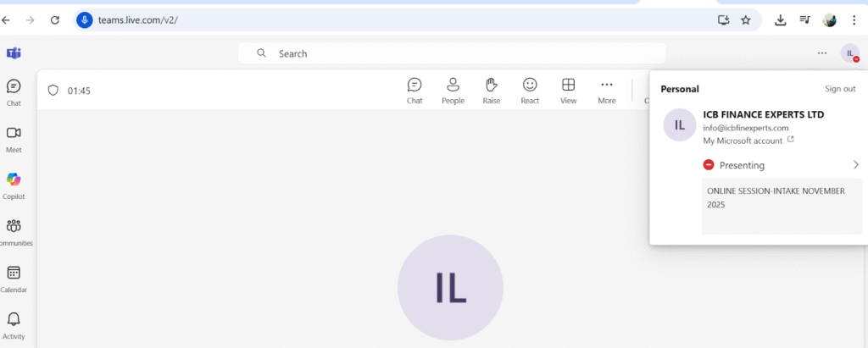Click the 01:45 meeting timer
This screenshot has height=348, width=868.
[79, 91]
